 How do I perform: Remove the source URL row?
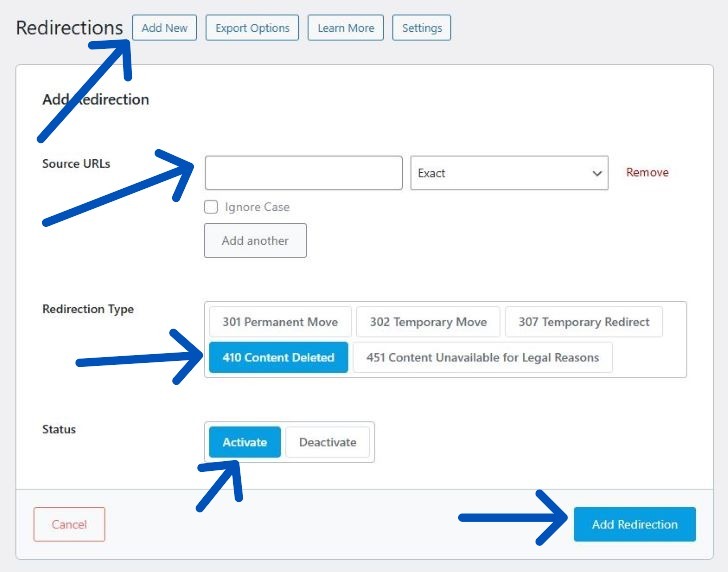tap(647, 173)
